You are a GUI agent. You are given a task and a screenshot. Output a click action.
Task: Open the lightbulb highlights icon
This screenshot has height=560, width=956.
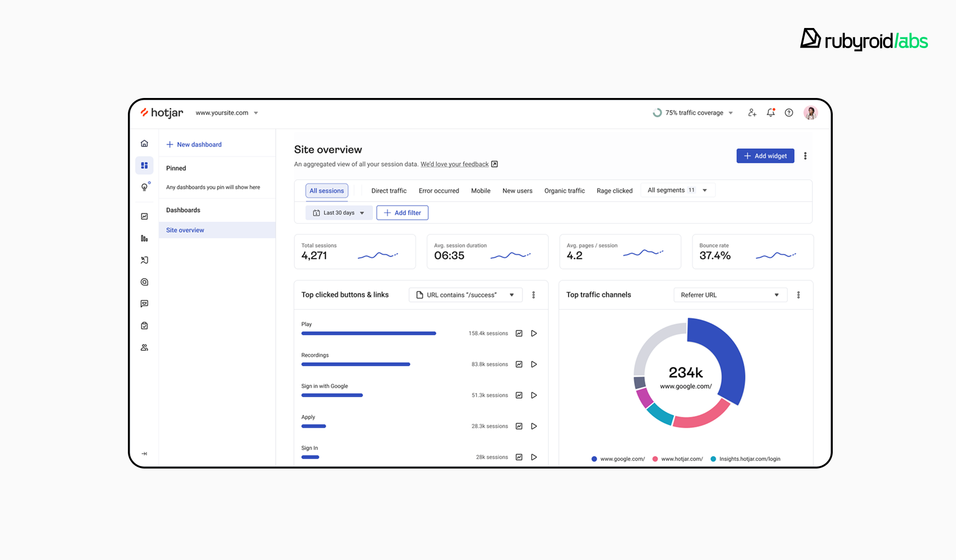pyautogui.click(x=145, y=187)
